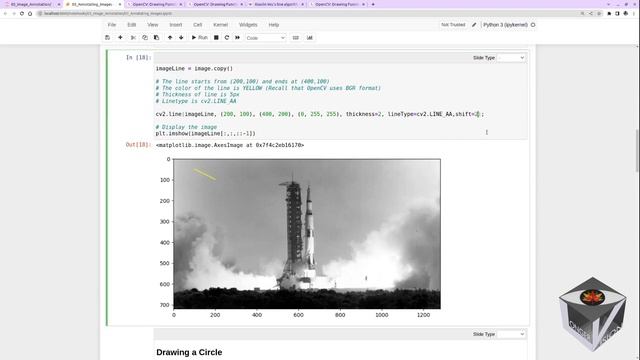Copy selected cells from the toolbar
640x360 pixels.
pyautogui.click(x=144, y=38)
